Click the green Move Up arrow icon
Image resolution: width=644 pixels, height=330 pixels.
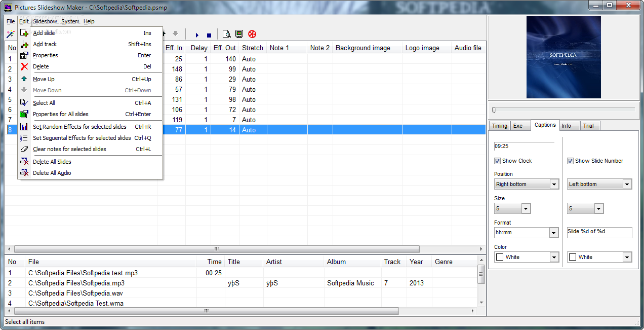(24, 79)
